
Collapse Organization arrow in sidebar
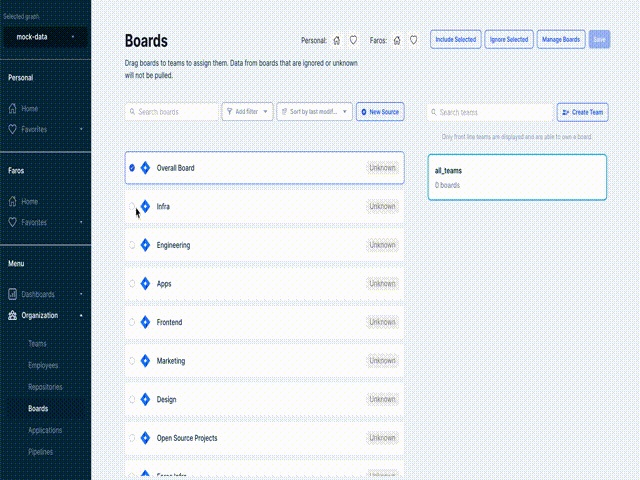coord(81,316)
